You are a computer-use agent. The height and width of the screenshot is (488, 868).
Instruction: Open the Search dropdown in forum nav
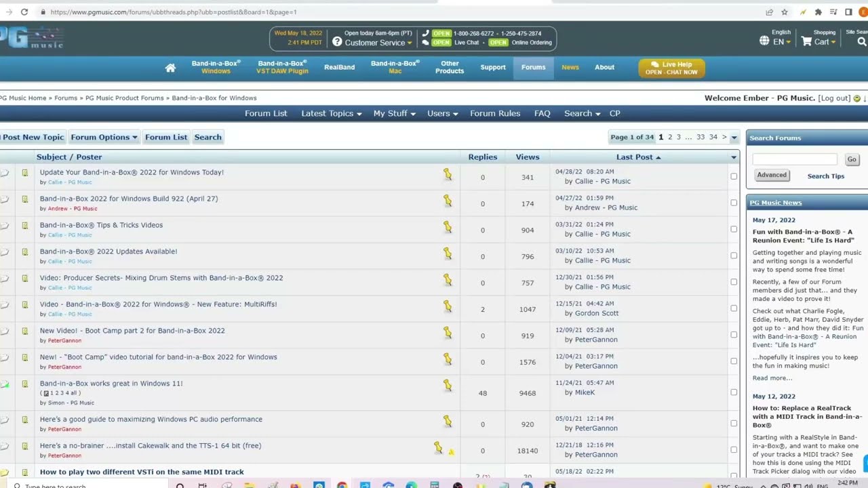(x=583, y=113)
